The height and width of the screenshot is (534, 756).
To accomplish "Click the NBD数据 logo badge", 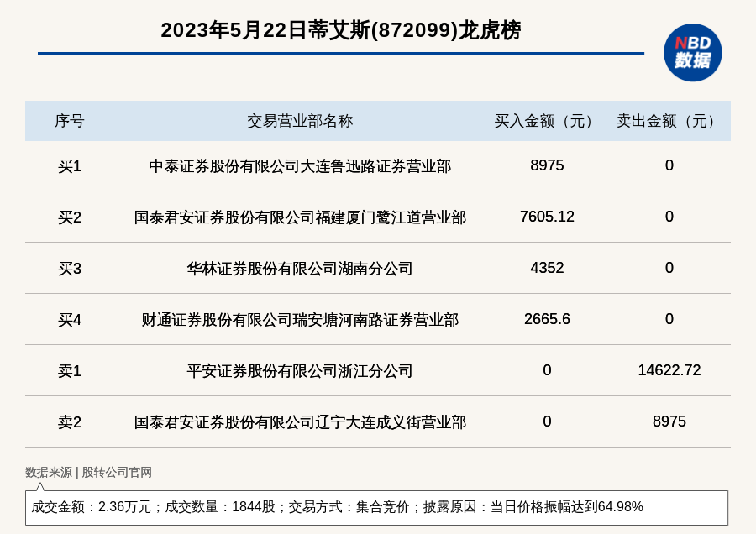I will 692,53.
